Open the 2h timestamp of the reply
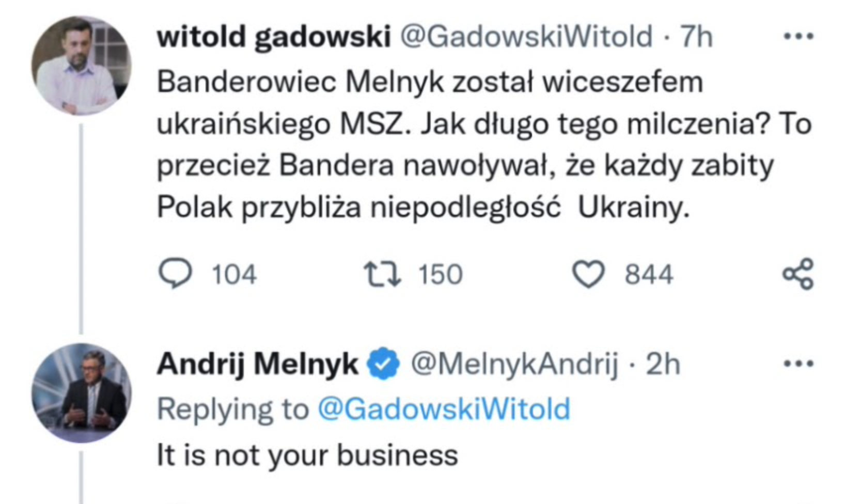This screenshot has width=846, height=504. click(663, 365)
